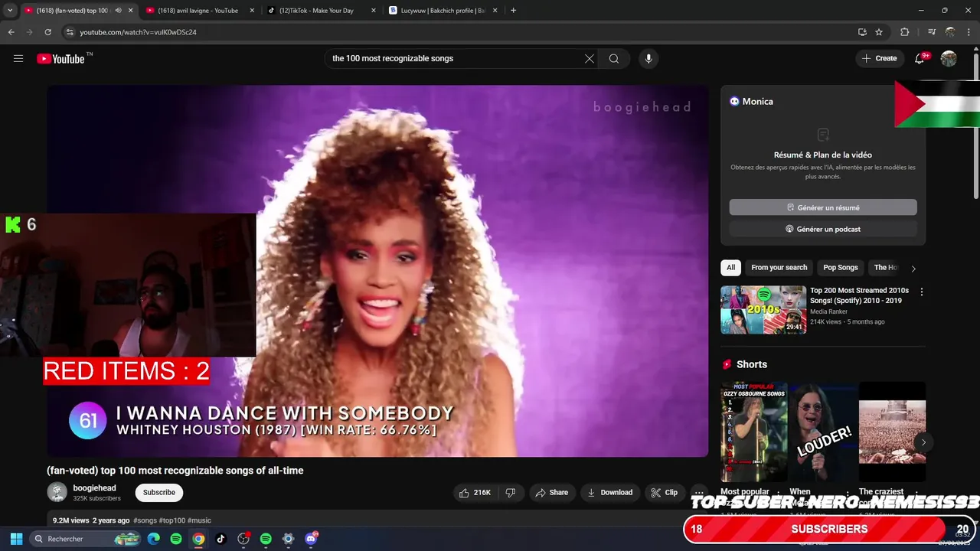Image resolution: width=980 pixels, height=551 pixels.
Task: Open the Windows Start menu
Action: [x=16, y=539]
